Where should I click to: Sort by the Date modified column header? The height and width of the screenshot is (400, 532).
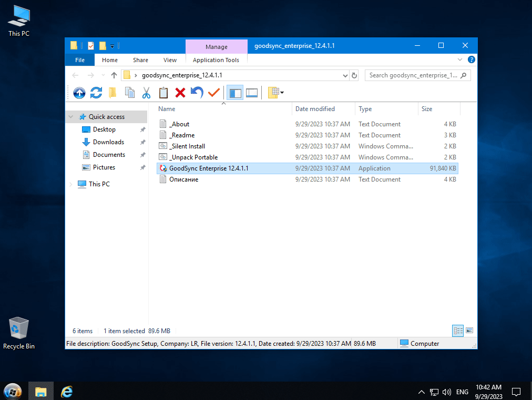coord(323,109)
